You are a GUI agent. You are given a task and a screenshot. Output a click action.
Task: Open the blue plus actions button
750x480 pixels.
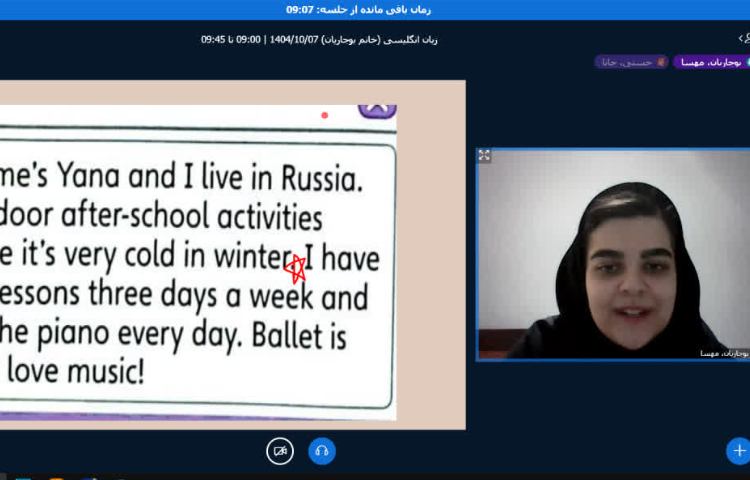[738, 451]
